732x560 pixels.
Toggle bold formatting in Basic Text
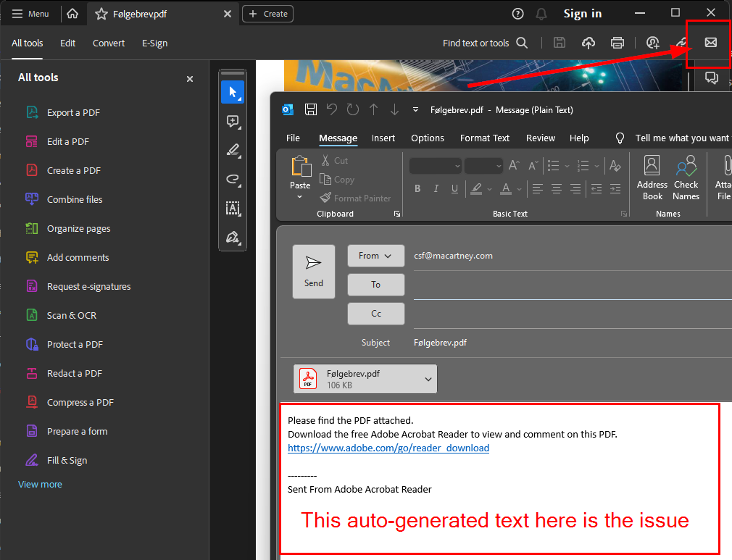coord(417,188)
